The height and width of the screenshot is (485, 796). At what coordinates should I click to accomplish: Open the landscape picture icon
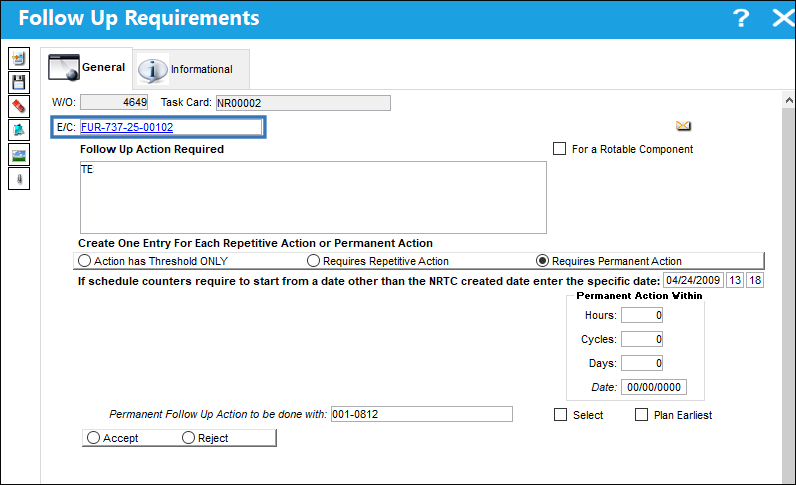coord(19,154)
